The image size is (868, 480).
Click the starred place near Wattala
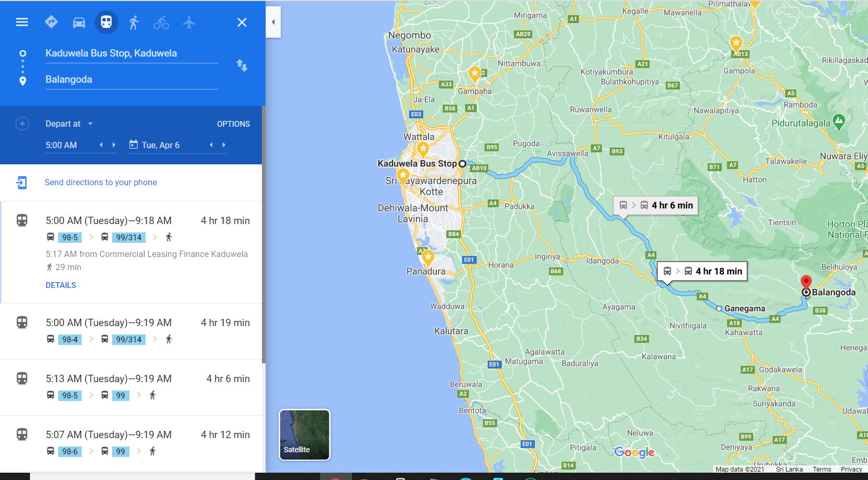423,150
